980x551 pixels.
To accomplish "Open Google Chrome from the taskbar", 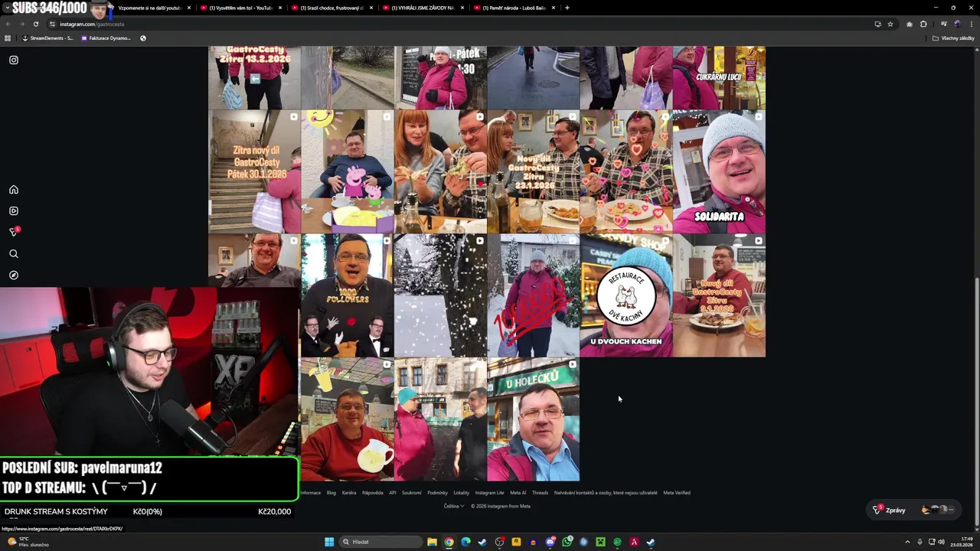I will pyautogui.click(x=449, y=542).
